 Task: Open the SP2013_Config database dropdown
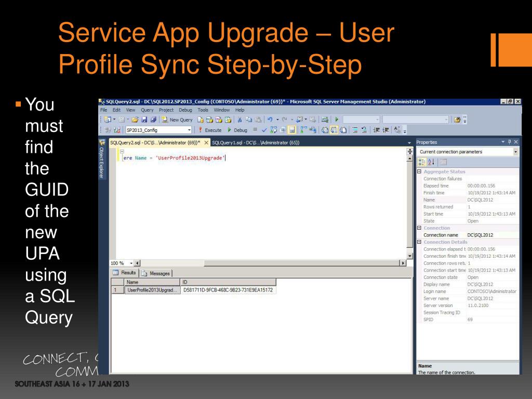[x=189, y=130]
